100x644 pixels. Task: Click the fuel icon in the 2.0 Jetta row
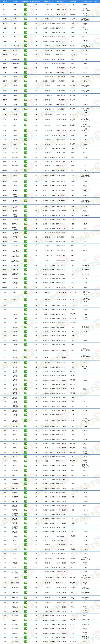26,466
